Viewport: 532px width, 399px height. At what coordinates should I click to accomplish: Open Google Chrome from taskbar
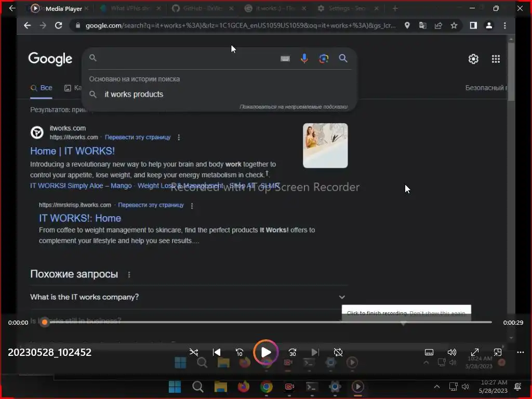tap(267, 387)
